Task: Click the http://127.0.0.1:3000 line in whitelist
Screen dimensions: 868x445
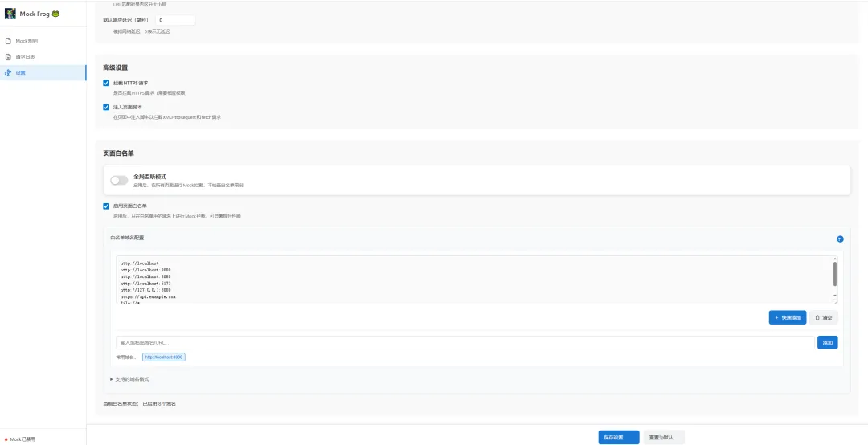Action: [147, 290]
